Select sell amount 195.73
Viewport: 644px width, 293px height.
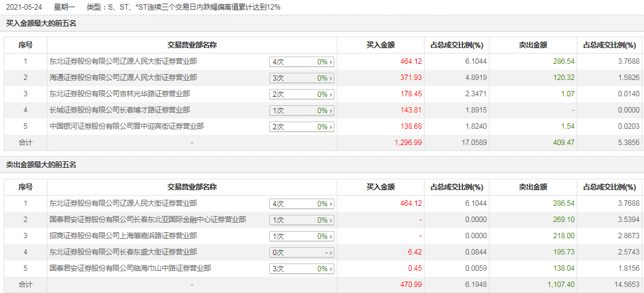(563, 252)
